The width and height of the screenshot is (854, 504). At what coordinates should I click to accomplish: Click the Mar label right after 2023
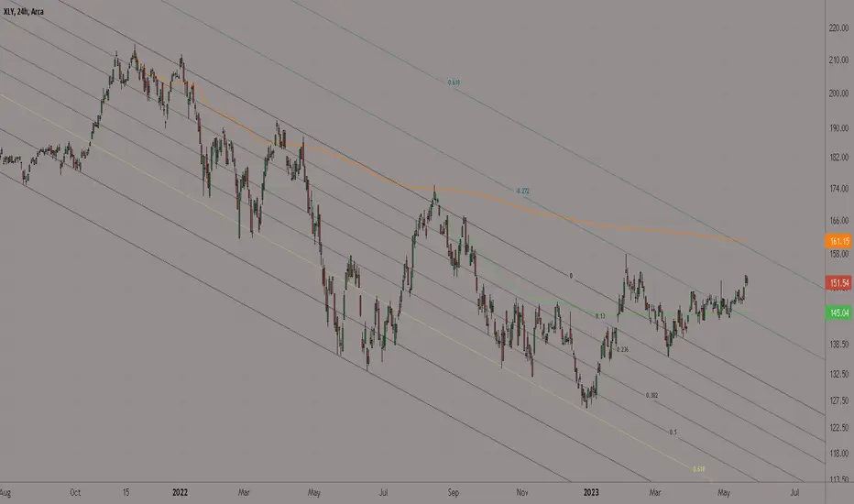pyautogui.click(x=654, y=493)
